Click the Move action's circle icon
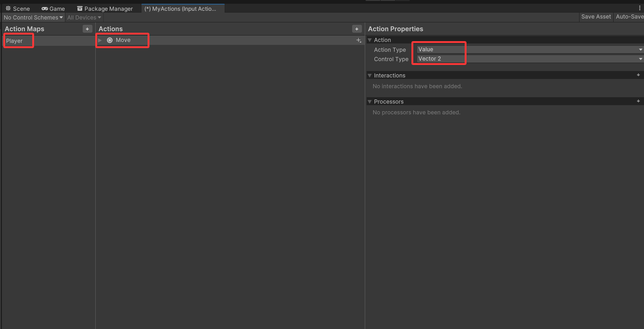The width and height of the screenshot is (644, 329). [110, 40]
